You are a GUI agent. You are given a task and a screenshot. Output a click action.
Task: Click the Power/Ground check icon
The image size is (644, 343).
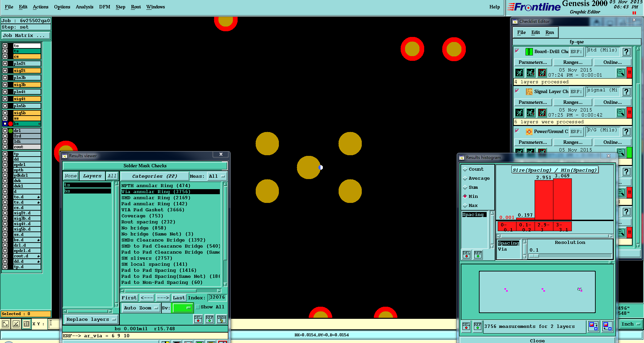529,132
